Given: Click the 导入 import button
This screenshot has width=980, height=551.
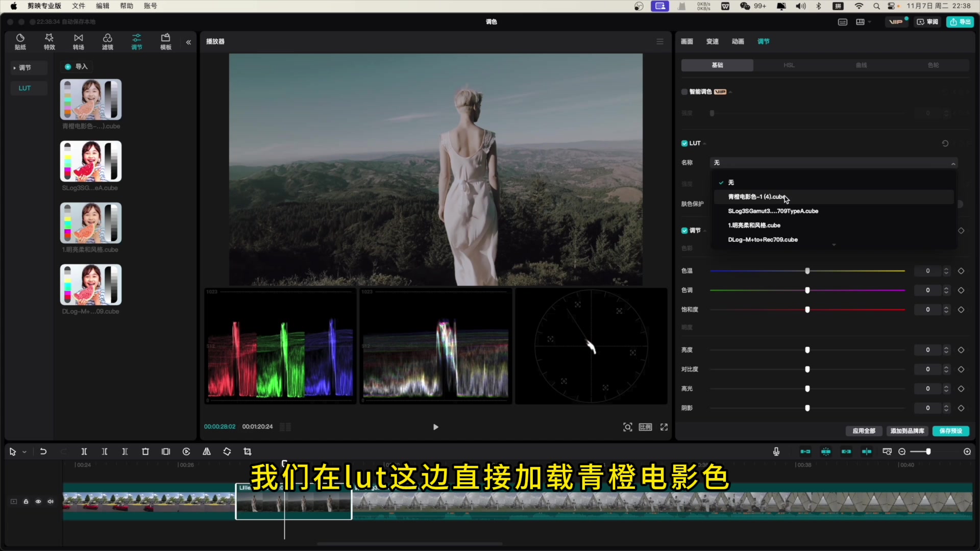Looking at the screenshot, I should click(x=77, y=67).
